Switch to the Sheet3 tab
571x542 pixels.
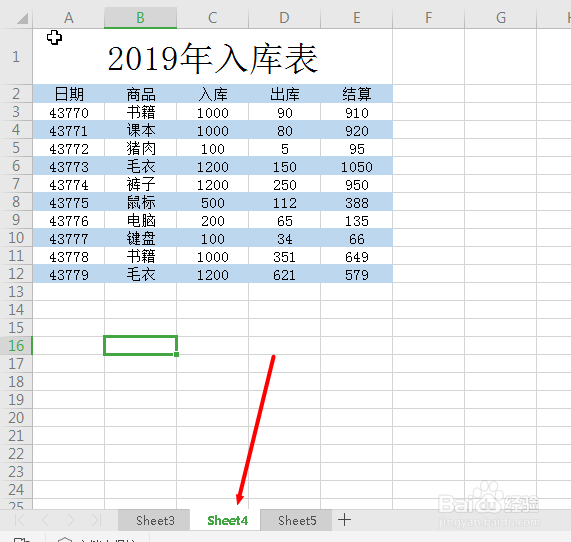coord(154,520)
